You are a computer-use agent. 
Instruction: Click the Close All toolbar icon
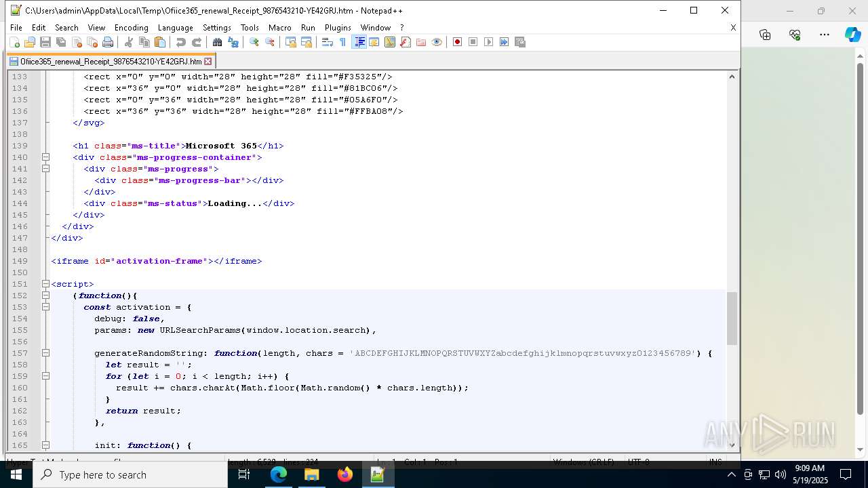[92, 42]
